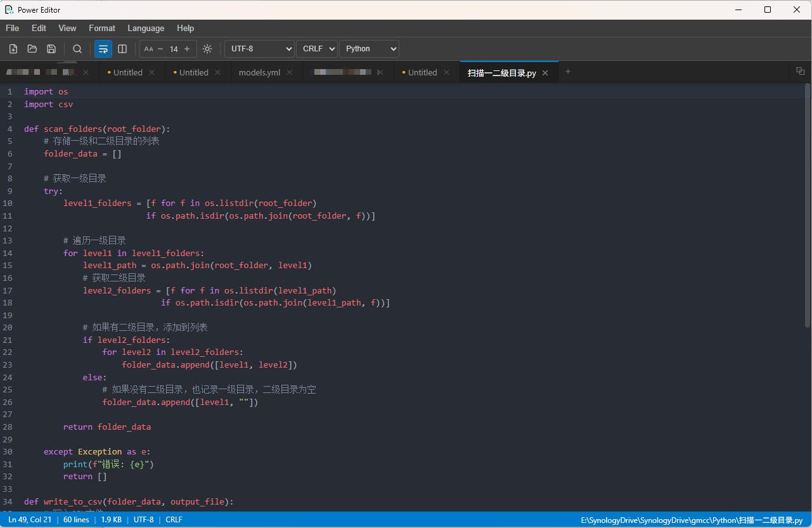Click 'CRLF' in the status bar
Screen dimensions: 812x528
point(174,520)
